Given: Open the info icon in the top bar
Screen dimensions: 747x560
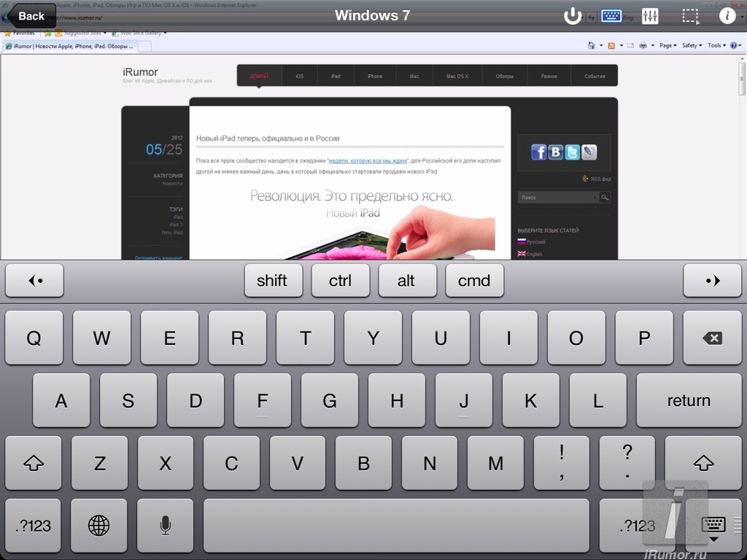Looking at the screenshot, I should [x=727, y=16].
